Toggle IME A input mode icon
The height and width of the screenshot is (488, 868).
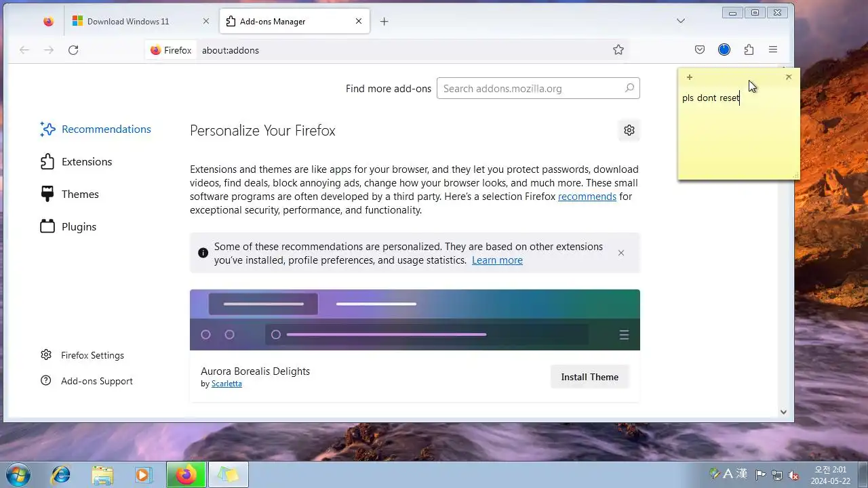click(728, 474)
